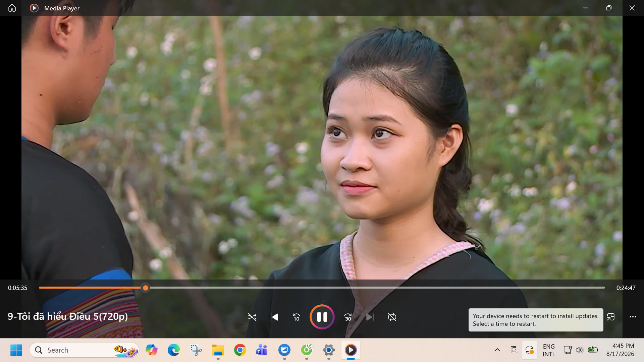Click the video title 9-Tôi đã hiểu Điều 5(720p)
Viewport: 644px width, 362px height.
click(68, 316)
